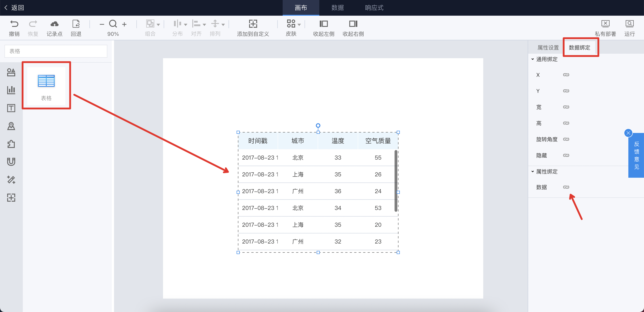
Task: Collapse left panel with 收起左侧
Action: click(x=324, y=24)
